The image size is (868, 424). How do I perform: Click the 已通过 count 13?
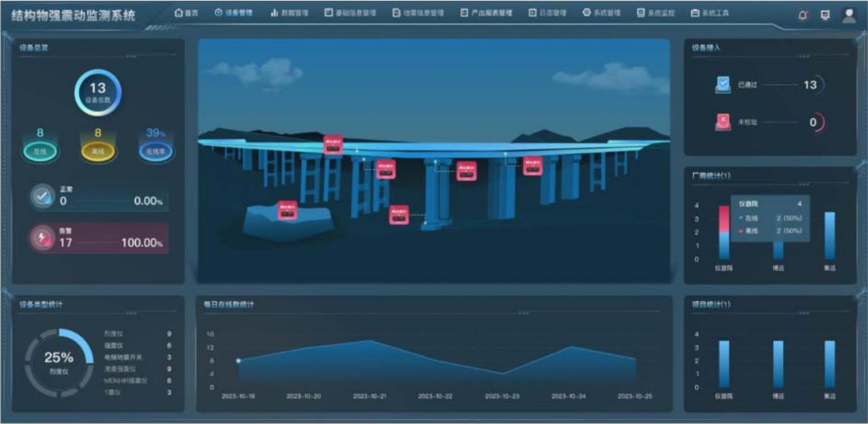[810, 85]
